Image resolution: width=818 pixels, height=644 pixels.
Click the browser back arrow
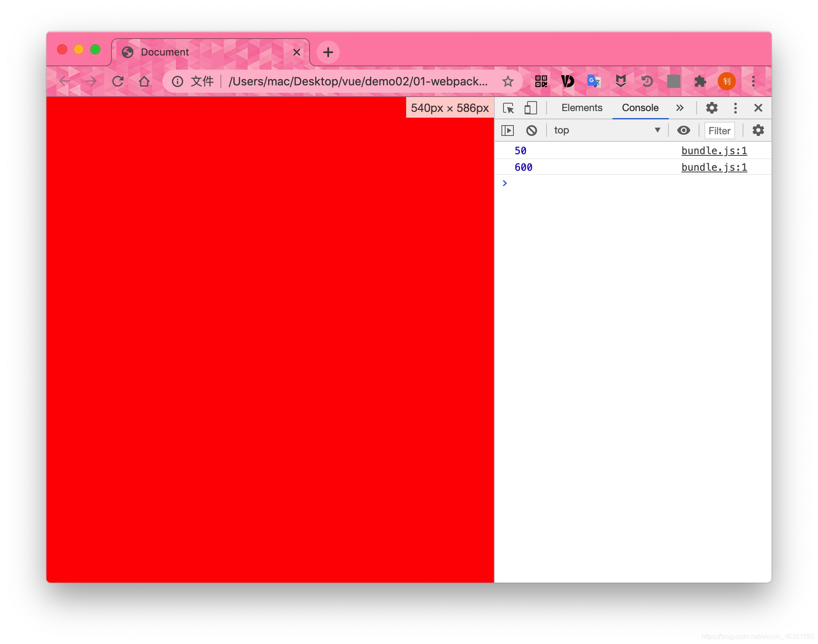tap(65, 81)
